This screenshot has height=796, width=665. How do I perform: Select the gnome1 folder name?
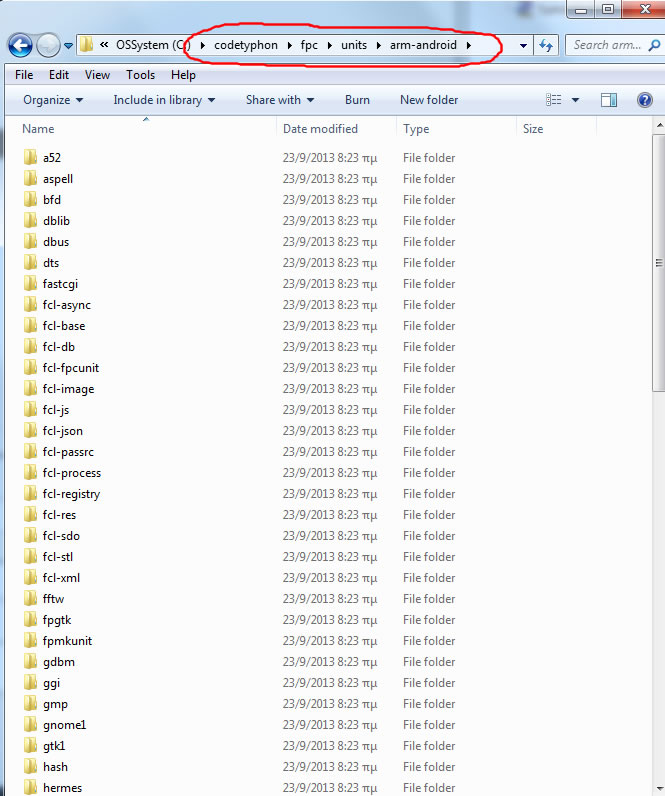point(64,725)
